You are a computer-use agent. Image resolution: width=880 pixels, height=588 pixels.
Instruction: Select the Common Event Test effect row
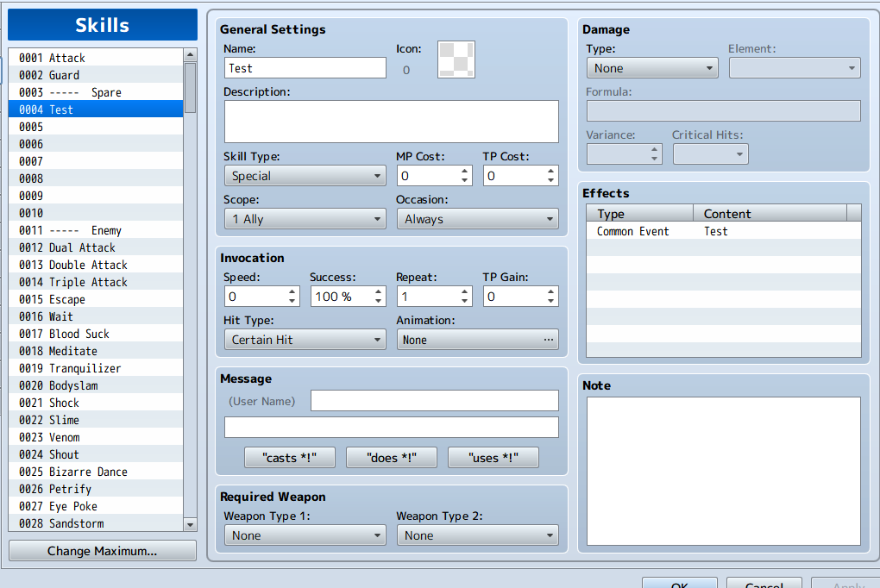coord(724,231)
